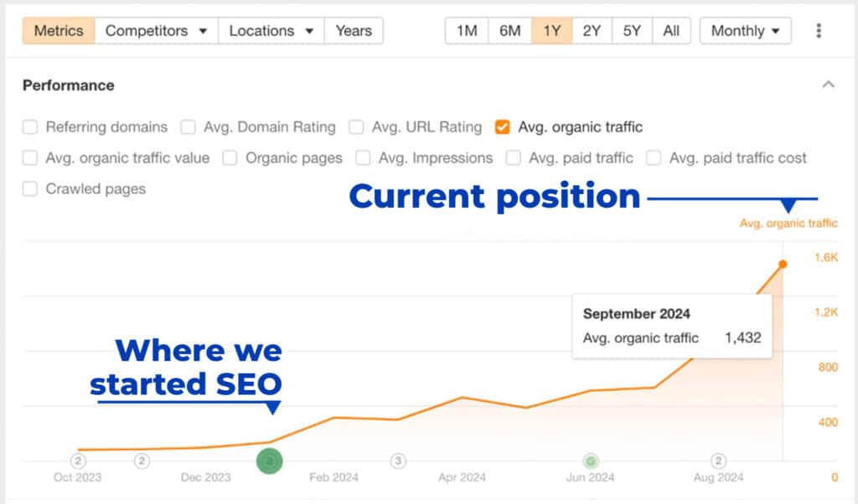Enable the Referring domains checkbox
The height and width of the screenshot is (504, 858).
[30, 127]
